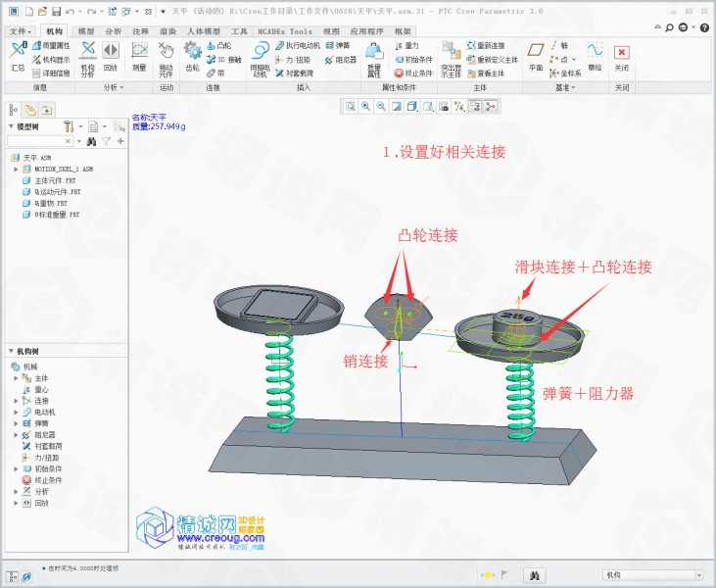
Task: Create a 坐标系 coordinate system
Action: pos(565,73)
